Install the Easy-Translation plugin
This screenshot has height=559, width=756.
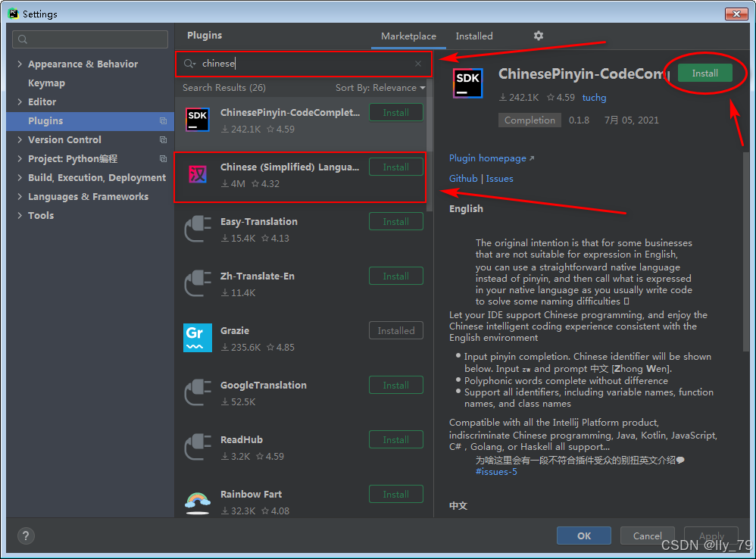[x=396, y=222]
